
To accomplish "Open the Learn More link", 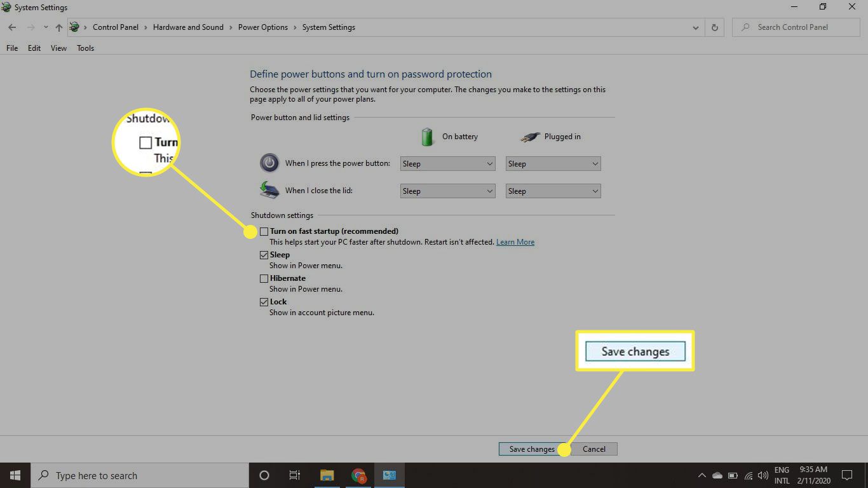I will pos(515,242).
